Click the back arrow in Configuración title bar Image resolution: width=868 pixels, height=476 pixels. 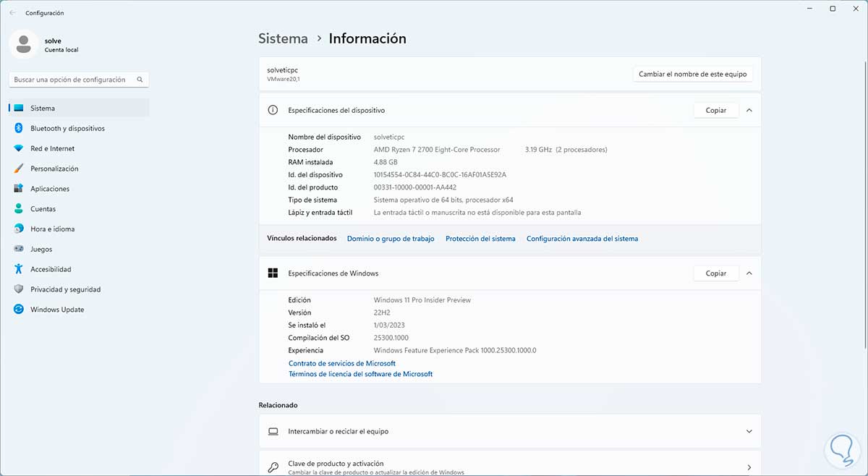[x=12, y=13]
